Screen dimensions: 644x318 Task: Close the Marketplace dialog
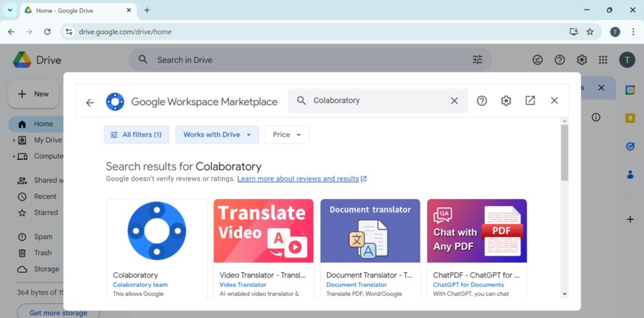click(x=555, y=101)
